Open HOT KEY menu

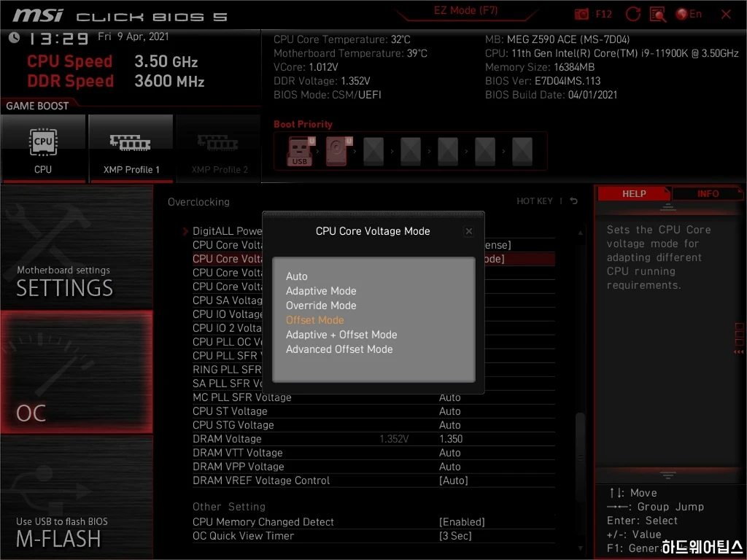click(x=535, y=201)
